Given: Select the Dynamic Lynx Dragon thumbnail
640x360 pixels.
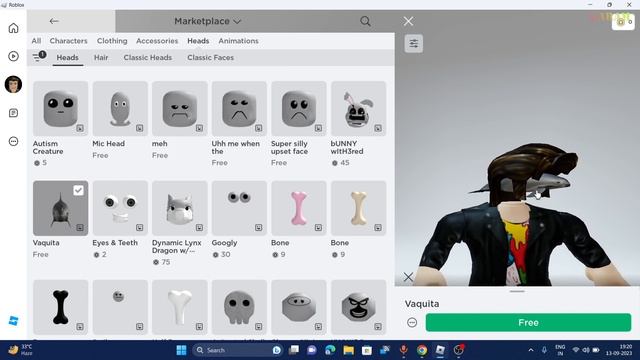Looking at the screenshot, I should coord(180,208).
